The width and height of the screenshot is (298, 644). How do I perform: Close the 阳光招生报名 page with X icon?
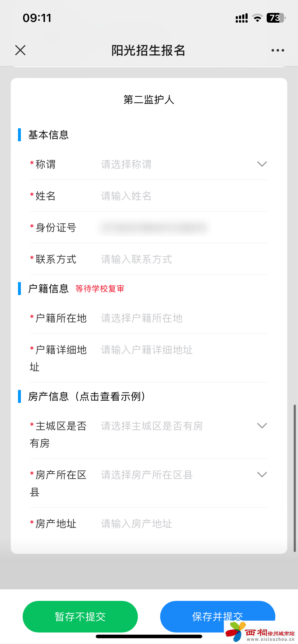pyautogui.click(x=21, y=50)
